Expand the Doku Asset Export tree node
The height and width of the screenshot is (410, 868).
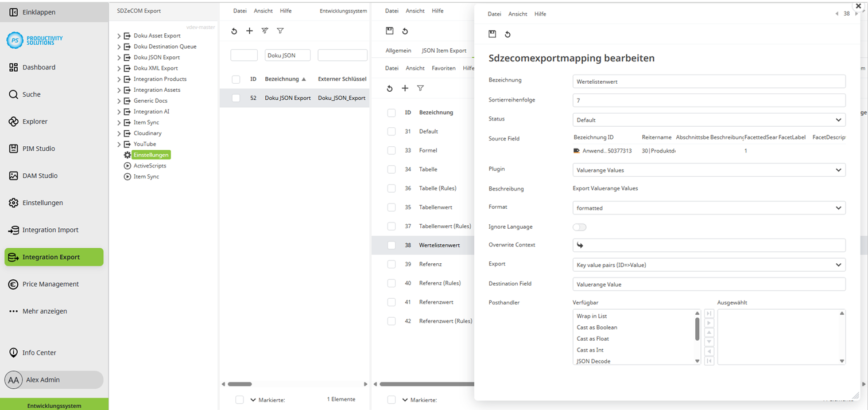pyautogui.click(x=119, y=35)
